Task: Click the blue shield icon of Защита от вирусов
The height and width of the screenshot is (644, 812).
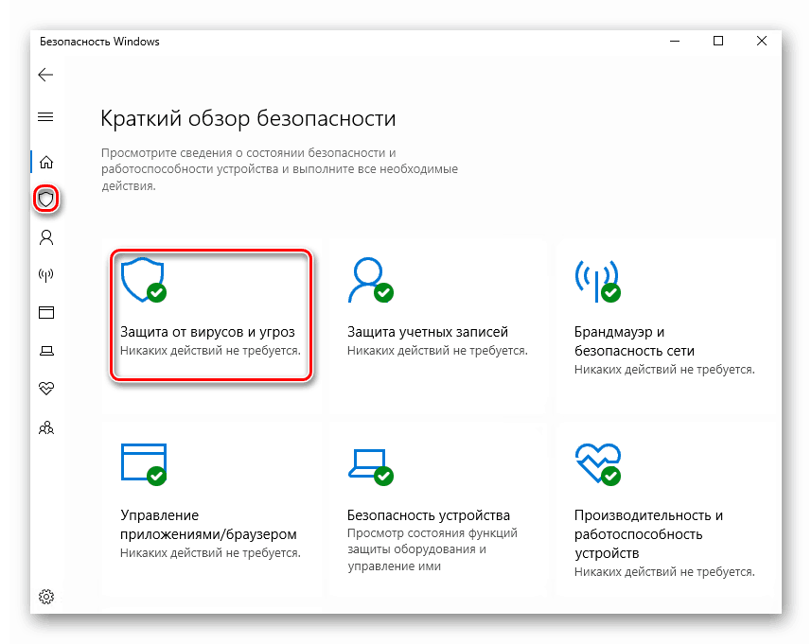Action: point(144,280)
